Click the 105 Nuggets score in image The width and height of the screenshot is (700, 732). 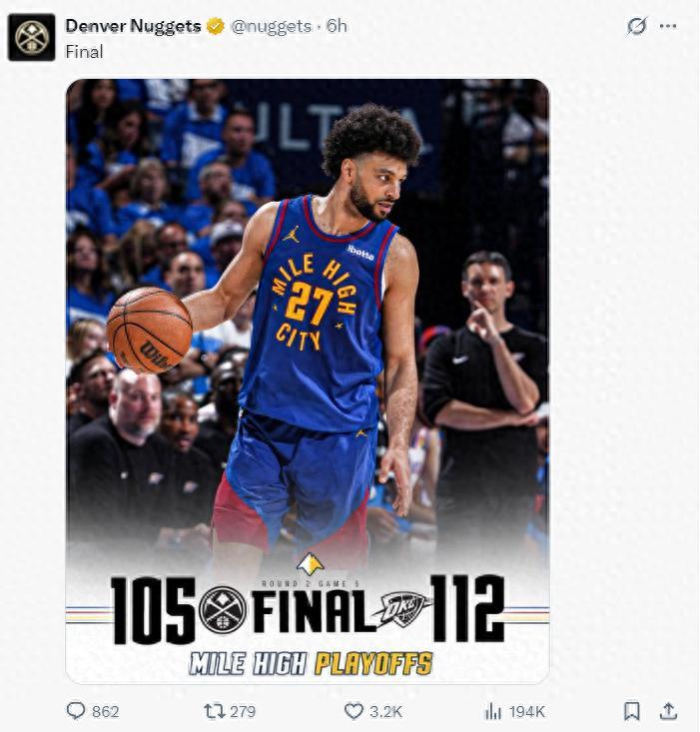153,610
